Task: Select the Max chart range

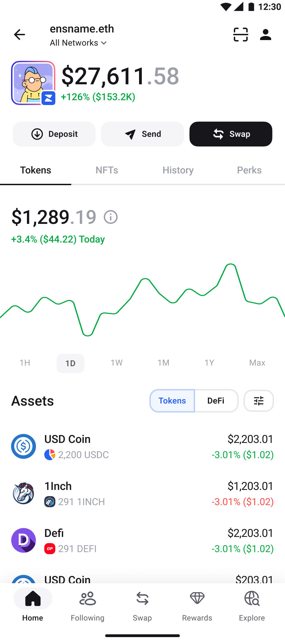Action: [257, 363]
